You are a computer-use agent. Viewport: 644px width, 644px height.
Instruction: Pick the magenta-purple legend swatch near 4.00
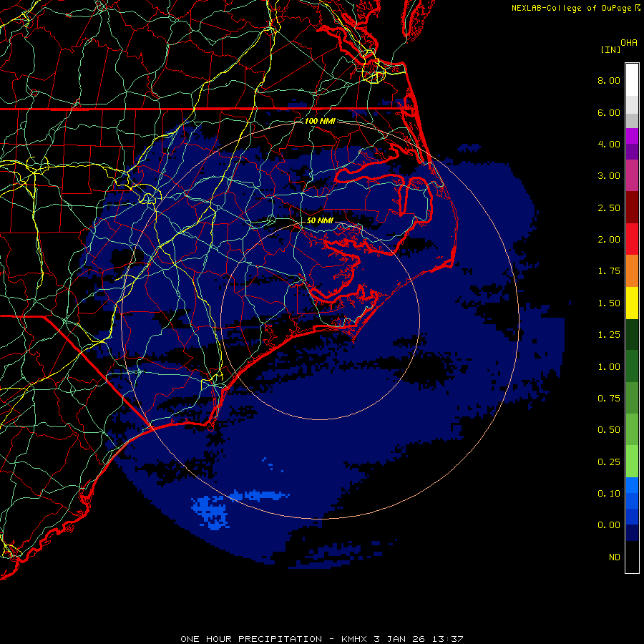click(x=632, y=136)
